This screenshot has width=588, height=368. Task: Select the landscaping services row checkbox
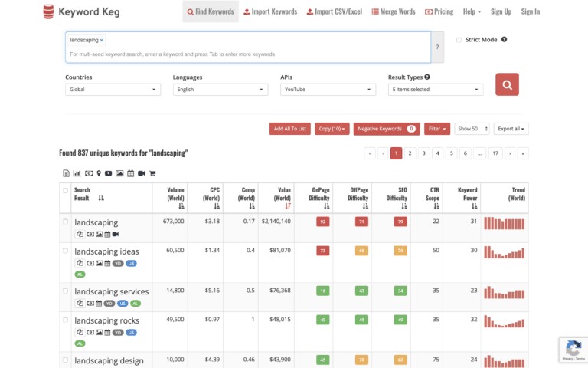click(x=65, y=291)
